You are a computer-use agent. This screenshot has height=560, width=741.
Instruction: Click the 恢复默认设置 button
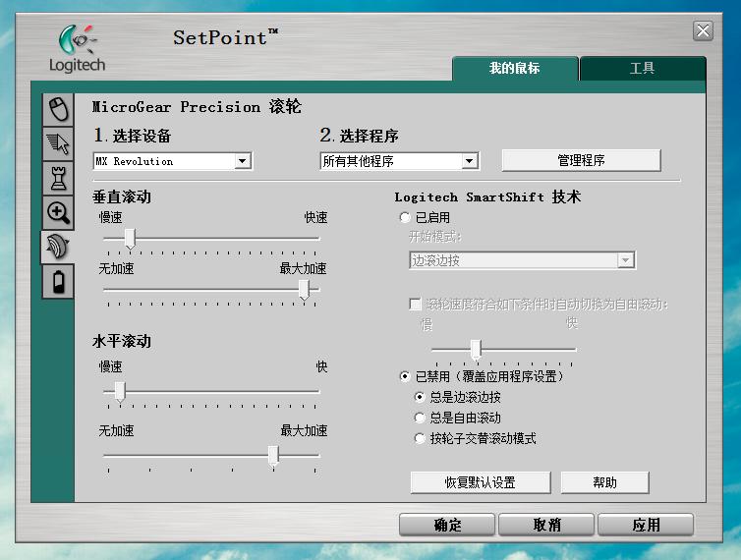click(x=481, y=482)
